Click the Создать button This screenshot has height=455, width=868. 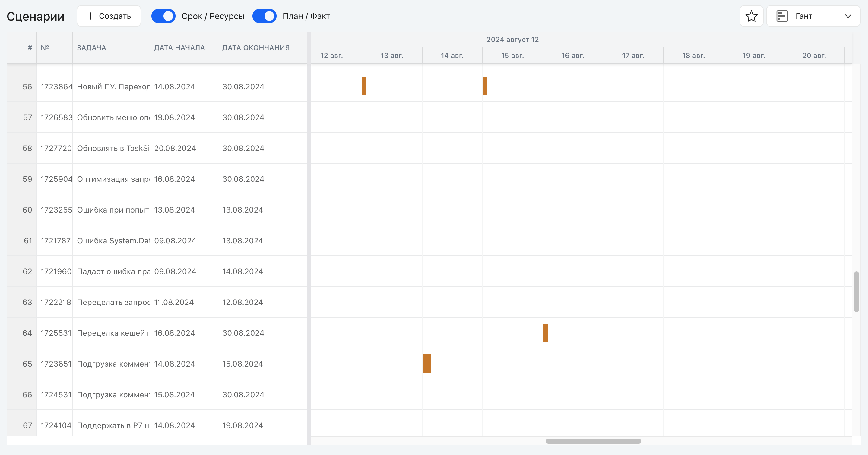pyautogui.click(x=109, y=16)
